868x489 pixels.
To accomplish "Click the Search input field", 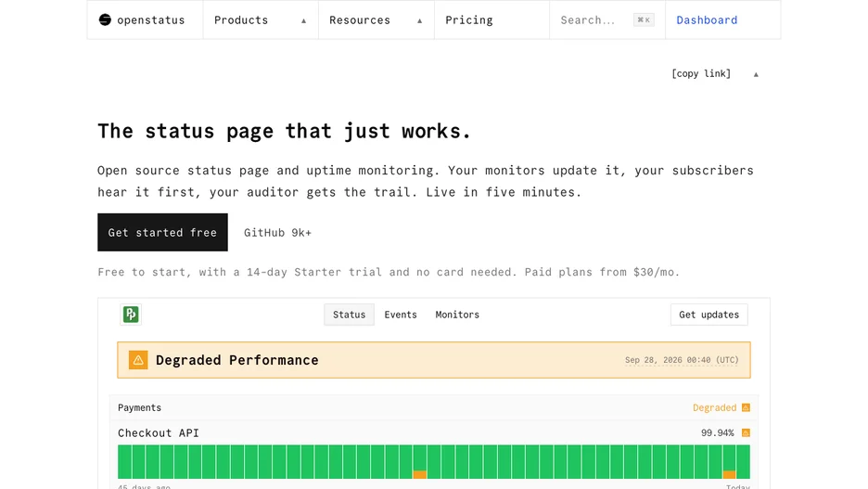I will pos(607,19).
